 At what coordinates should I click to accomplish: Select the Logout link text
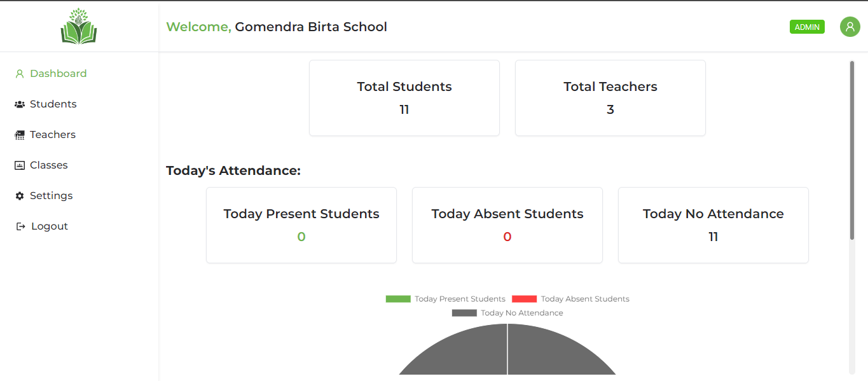[x=50, y=226]
